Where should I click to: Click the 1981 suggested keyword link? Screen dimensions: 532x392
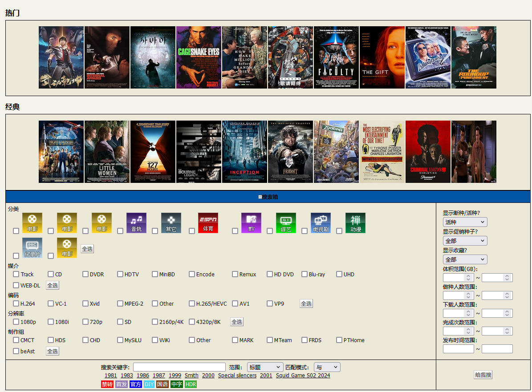pyautogui.click(x=110, y=376)
